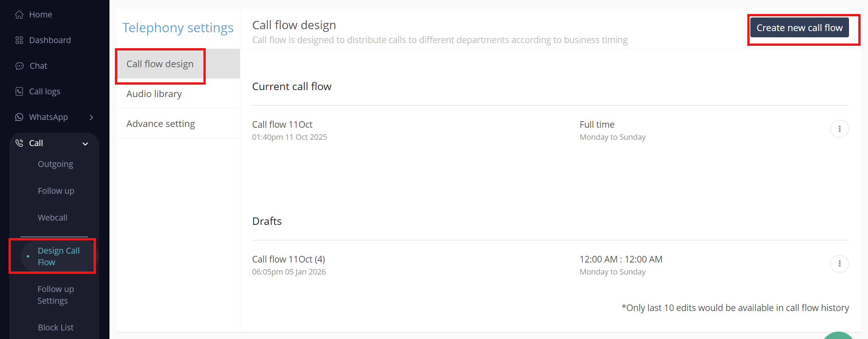The image size is (868, 339).
Task: Open the draft Call flow 11Oct (4) entry
Action: (x=288, y=259)
